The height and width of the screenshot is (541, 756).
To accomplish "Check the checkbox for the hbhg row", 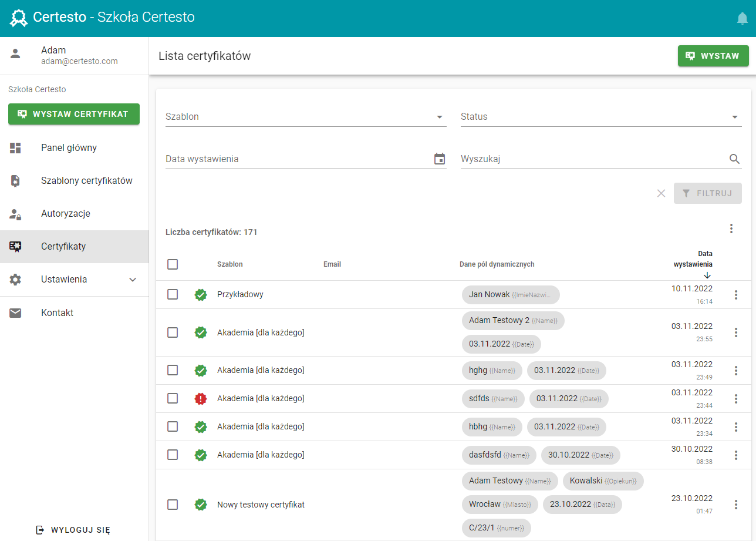I will click(x=173, y=426).
